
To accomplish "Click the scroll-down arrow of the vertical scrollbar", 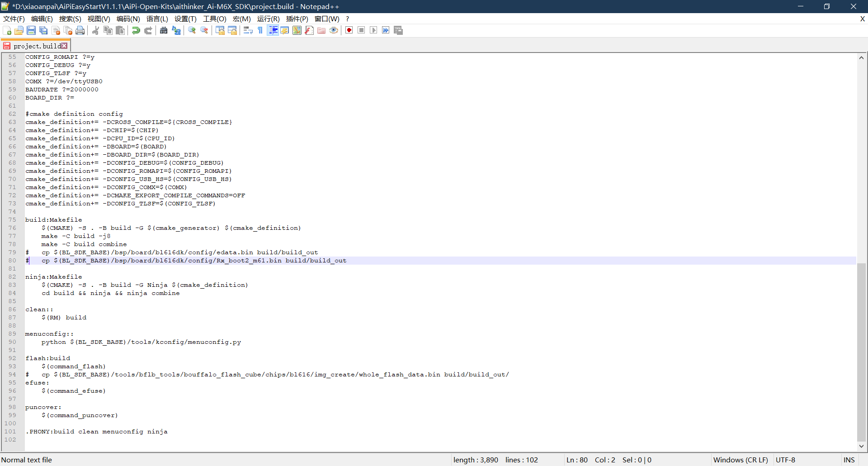I will [862, 446].
